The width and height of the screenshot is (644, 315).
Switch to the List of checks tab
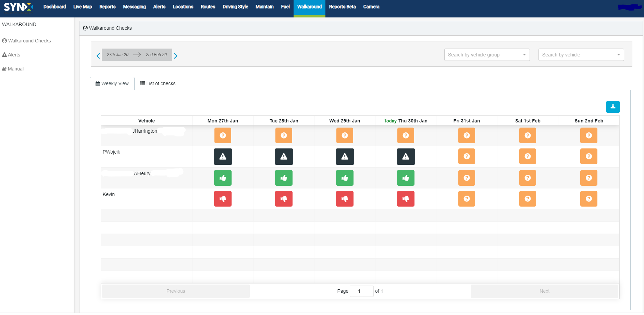158,83
